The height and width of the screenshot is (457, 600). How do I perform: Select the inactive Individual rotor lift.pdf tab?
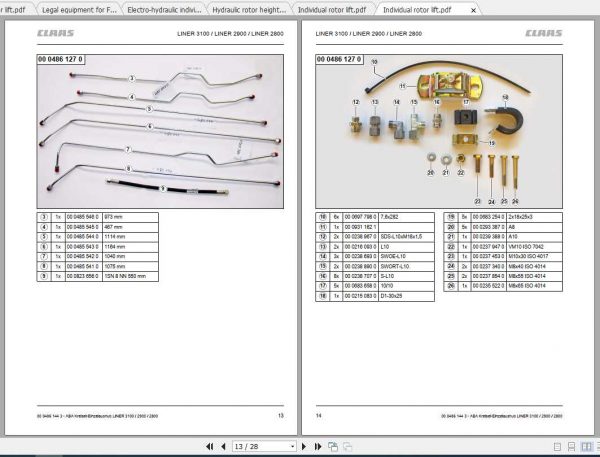point(332,10)
